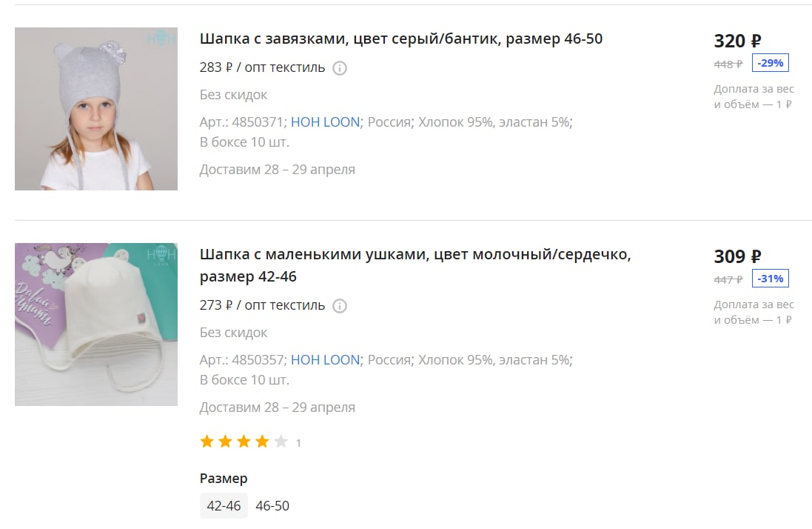This screenshot has height=529, width=812.
Task: Select size 42-46 option
Action: pyautogui.click(x=224, y=506)
